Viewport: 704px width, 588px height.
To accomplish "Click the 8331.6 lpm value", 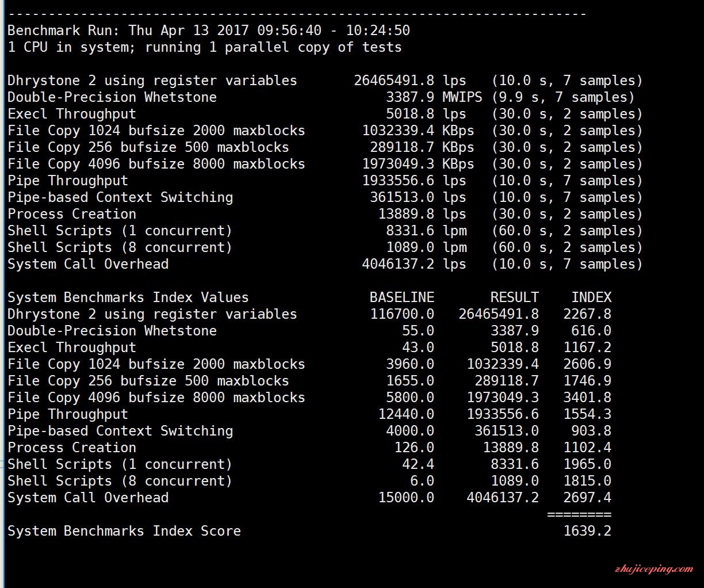I will tap(426, 231).
